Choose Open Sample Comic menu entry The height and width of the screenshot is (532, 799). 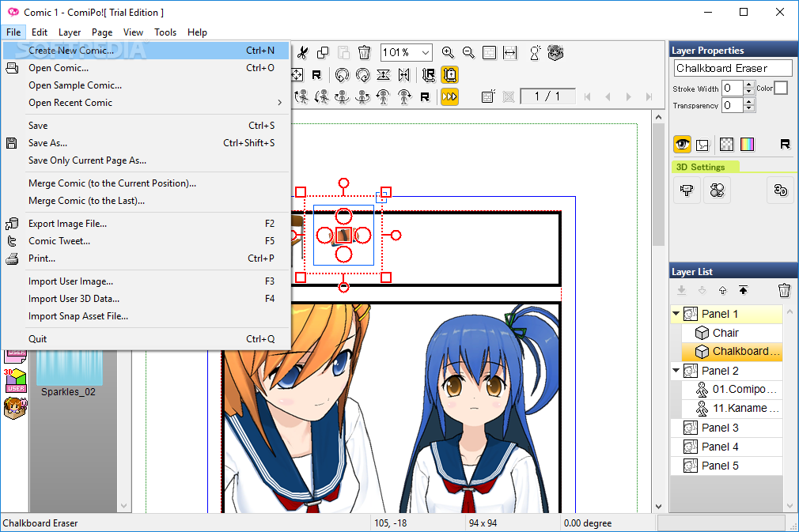(x=146, y=85)
